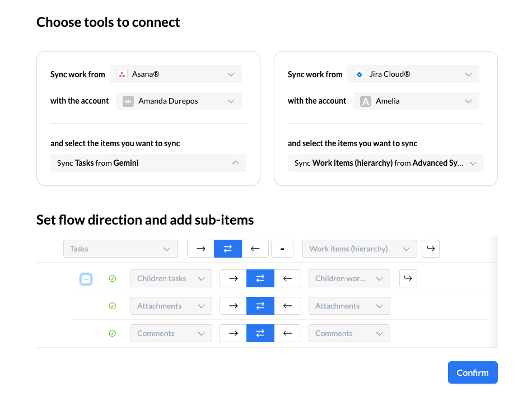Click green check icon beside Comments row
Image resolution: width=532 pixels, height=401 pixels.
[112, 333]
